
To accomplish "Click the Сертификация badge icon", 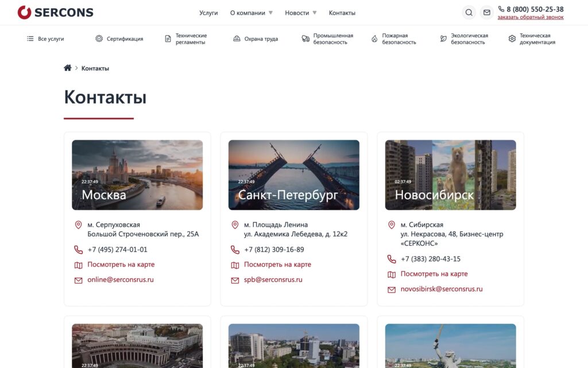I will click(x=99, y=39).
